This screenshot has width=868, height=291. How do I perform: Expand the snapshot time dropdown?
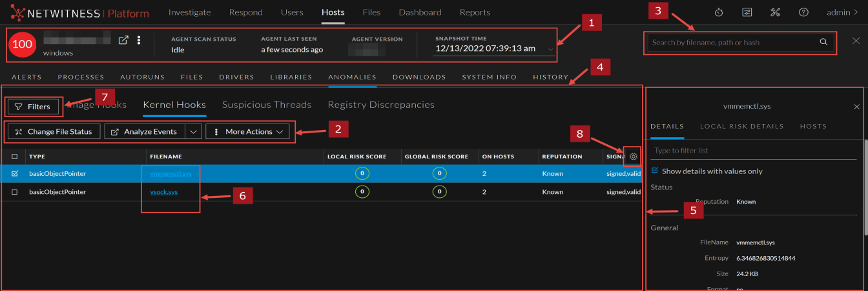(551, 49)
